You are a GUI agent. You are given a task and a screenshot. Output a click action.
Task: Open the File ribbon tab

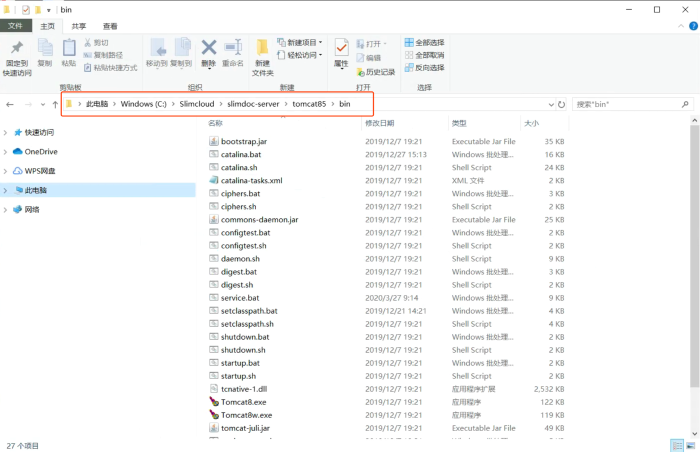pyautogui.click(x=15, y=26)
